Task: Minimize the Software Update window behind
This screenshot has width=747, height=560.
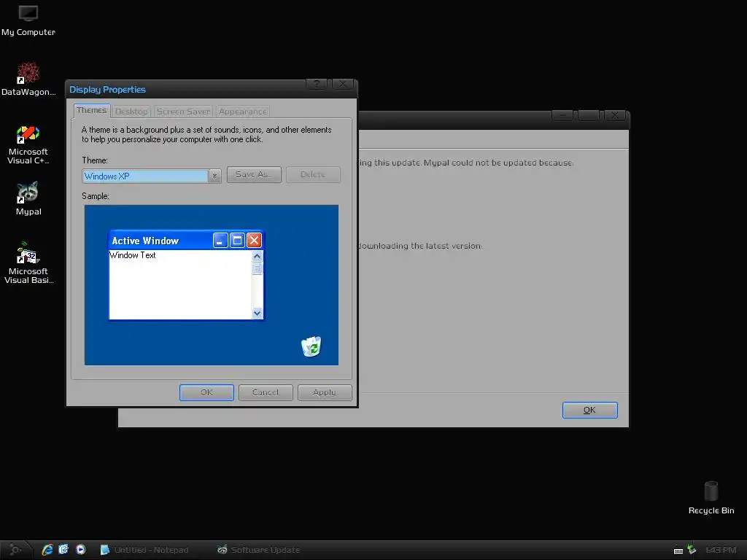Action: 562,115
